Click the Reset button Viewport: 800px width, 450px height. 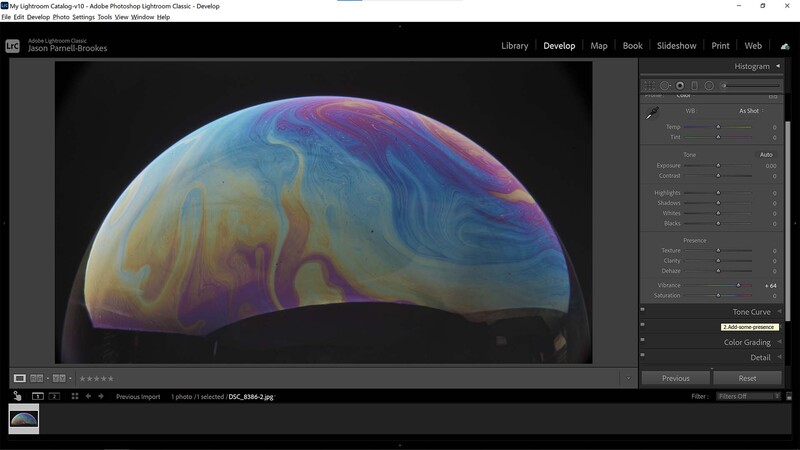(747, 378)
